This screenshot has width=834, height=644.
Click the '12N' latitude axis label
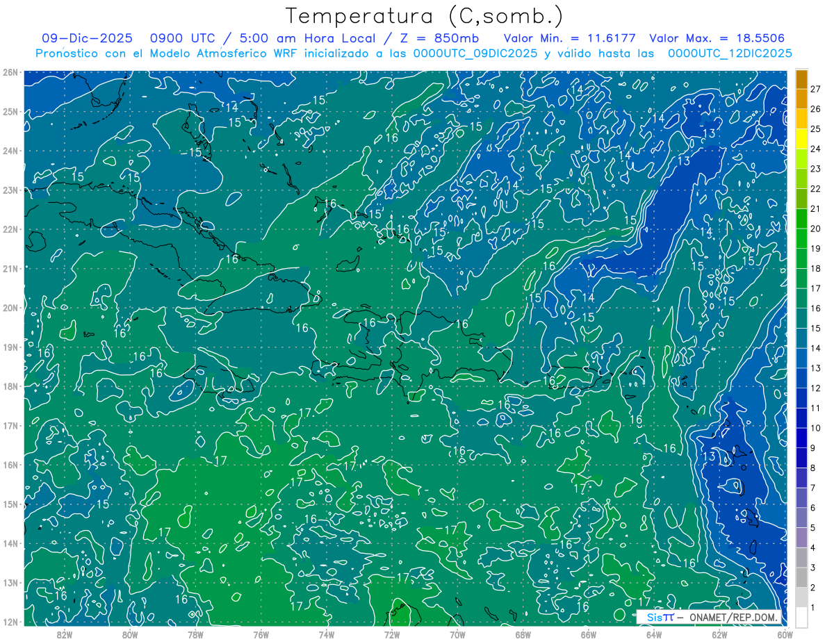click(10, 622)
